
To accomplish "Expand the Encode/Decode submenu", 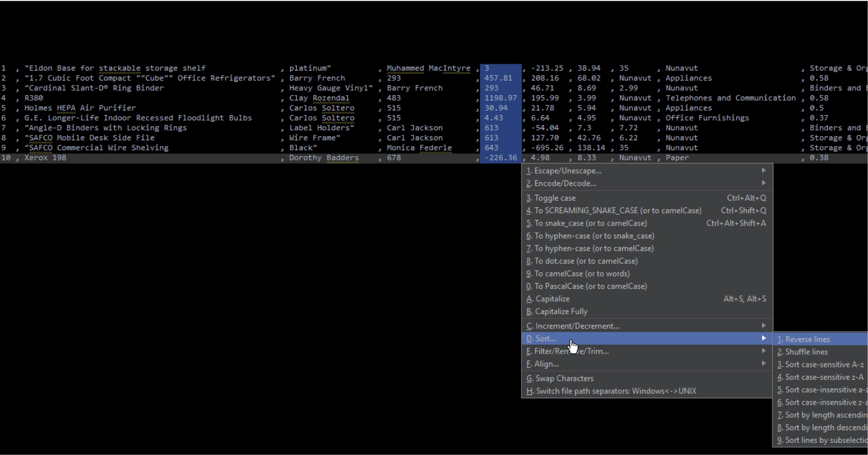I will tap(647, 183).
